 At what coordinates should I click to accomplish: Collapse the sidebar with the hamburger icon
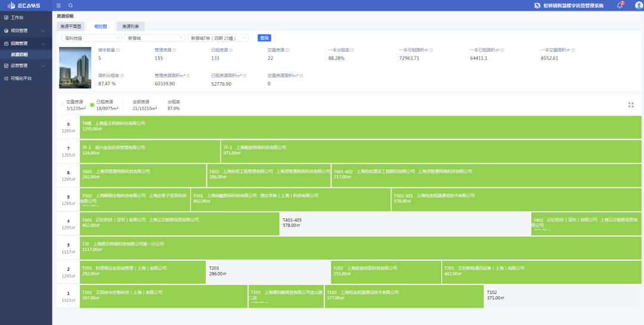pos(58,5)
